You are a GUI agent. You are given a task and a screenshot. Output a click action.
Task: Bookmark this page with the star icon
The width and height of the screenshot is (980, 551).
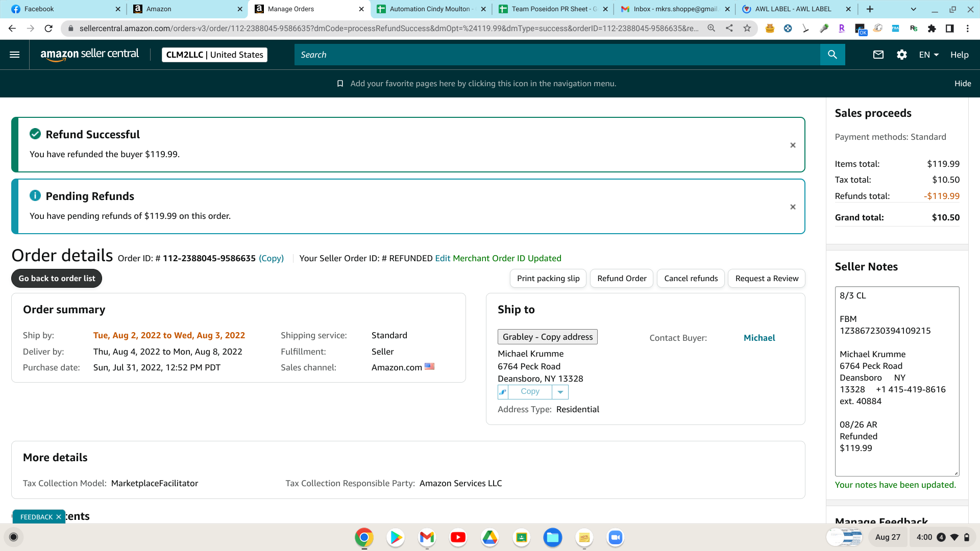[x=747, y=29]
